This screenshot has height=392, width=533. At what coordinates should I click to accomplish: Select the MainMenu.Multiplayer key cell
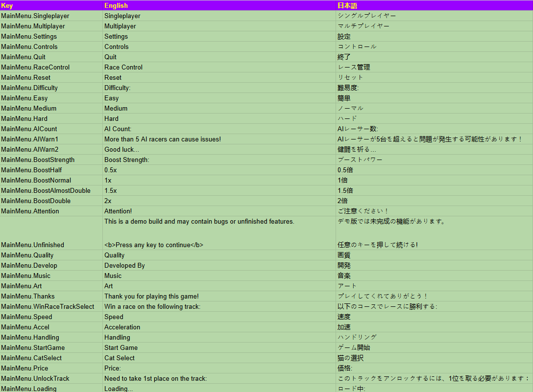point(51,26)
